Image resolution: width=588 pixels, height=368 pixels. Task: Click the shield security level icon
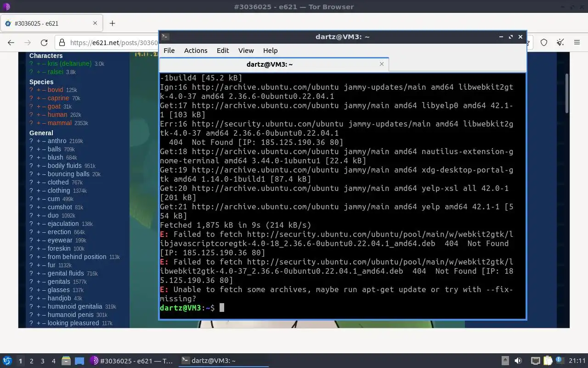[544, 42]
